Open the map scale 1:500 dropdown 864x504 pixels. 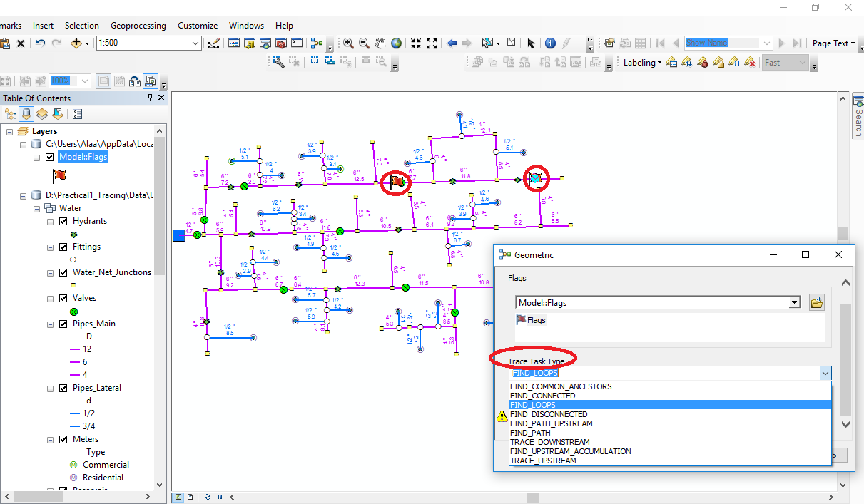click(195, 43)
